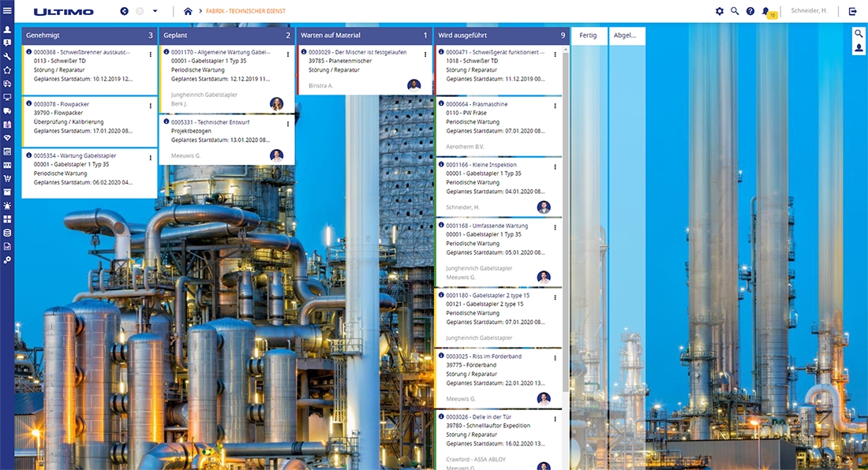
Task: Open job 0003026 - Delle in der Tür
Action: click(479, 417)
